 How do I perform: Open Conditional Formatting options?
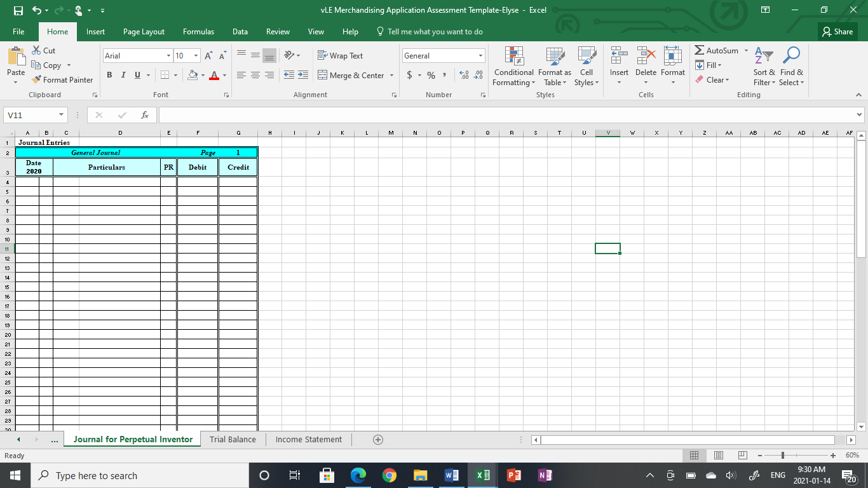click(513, 66)
